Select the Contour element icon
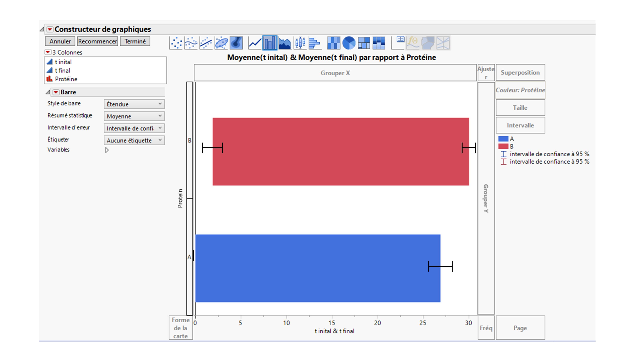 coord(236,43)
